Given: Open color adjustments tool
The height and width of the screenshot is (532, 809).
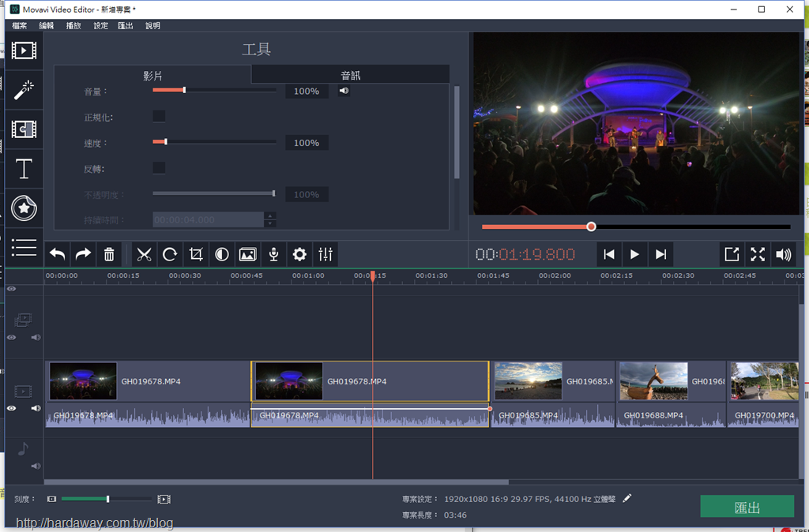Looking at the screenshot, I should coord(222,254).
